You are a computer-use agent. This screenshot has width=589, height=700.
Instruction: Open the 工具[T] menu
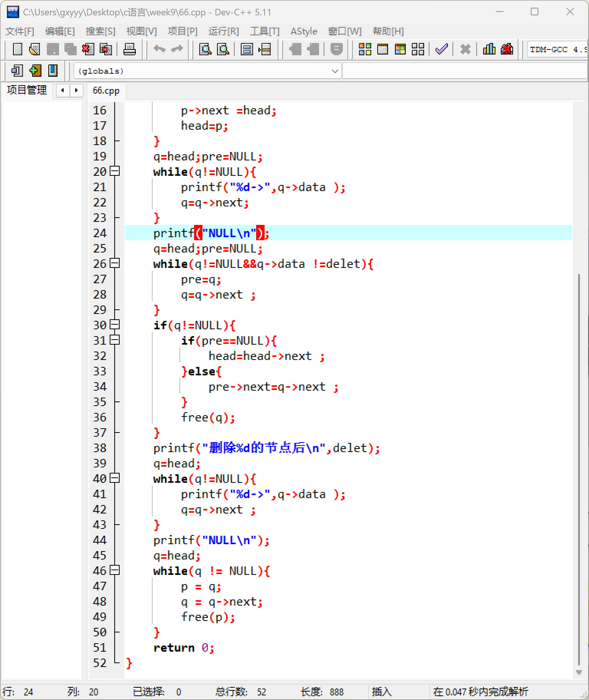coord(265,31)
